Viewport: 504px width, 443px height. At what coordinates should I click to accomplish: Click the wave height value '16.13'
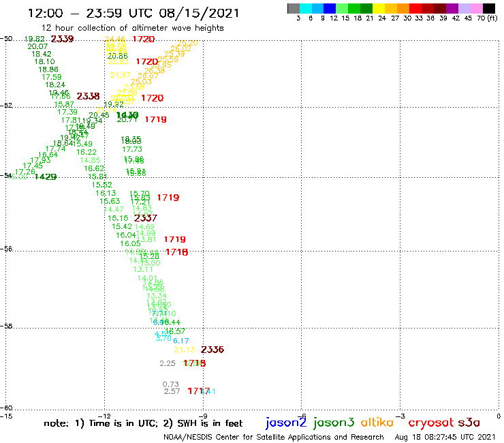106,193
